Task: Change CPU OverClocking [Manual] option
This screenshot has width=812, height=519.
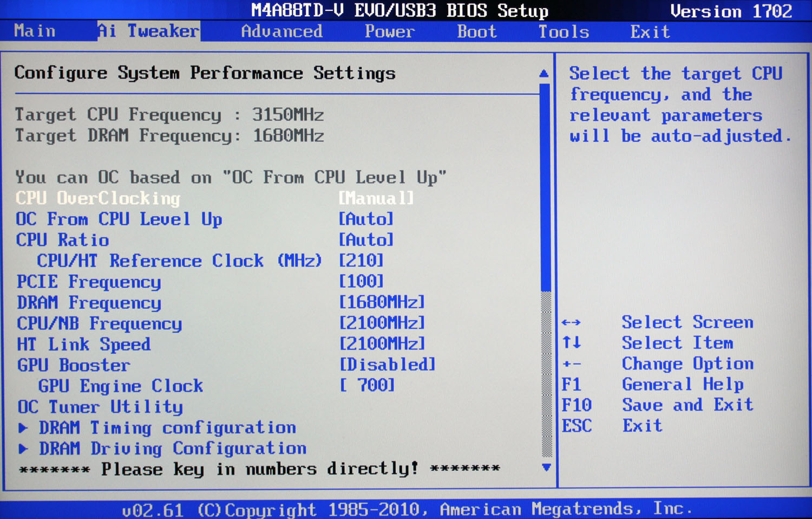Action: click(376, 198)
